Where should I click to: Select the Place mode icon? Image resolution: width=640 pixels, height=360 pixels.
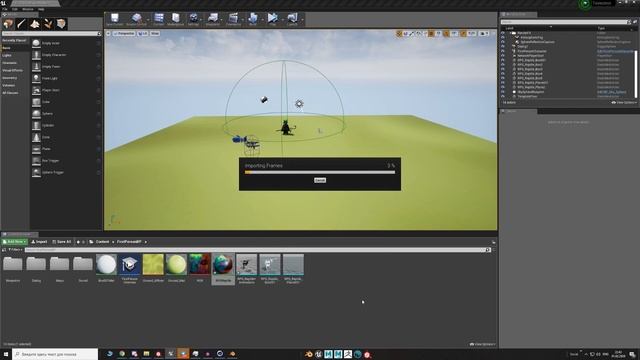[8, 24]
